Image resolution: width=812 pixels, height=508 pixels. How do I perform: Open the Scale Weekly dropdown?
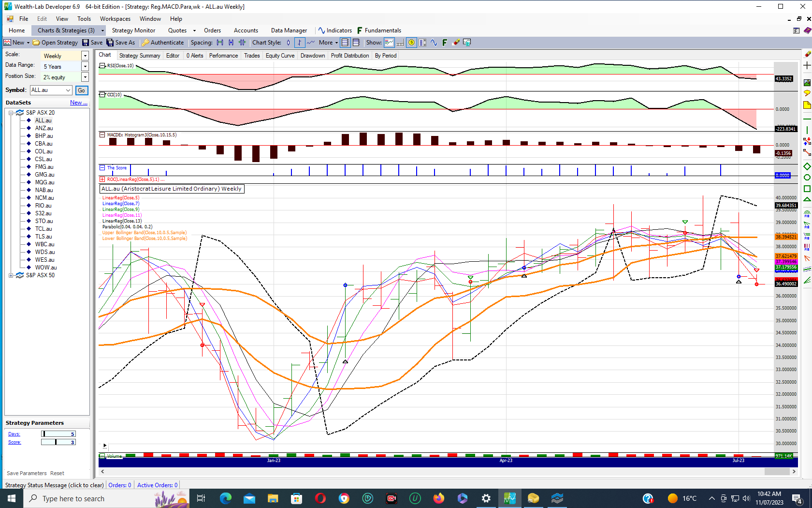(85, 56)
